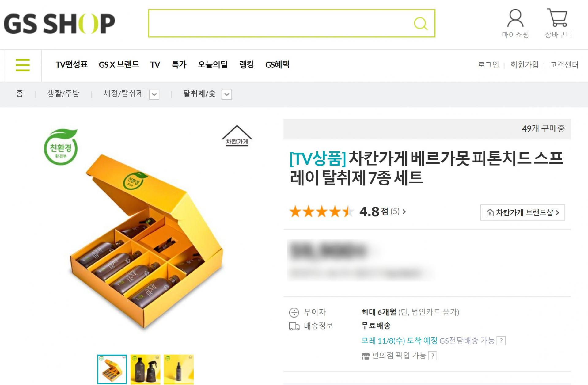Viewport: 588px width, 385px height.
Task: Click the 차칸가게 house logo on product image
Action: click(237, 135)
